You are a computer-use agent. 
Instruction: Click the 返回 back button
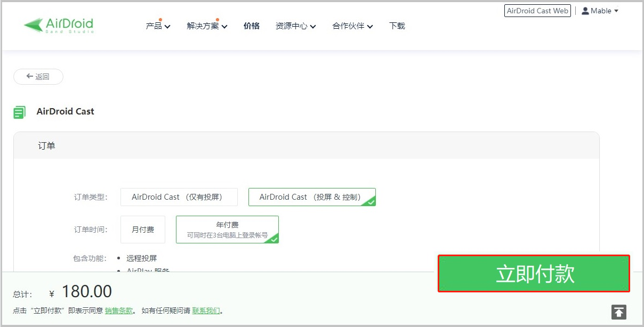[x=38, y=77]
